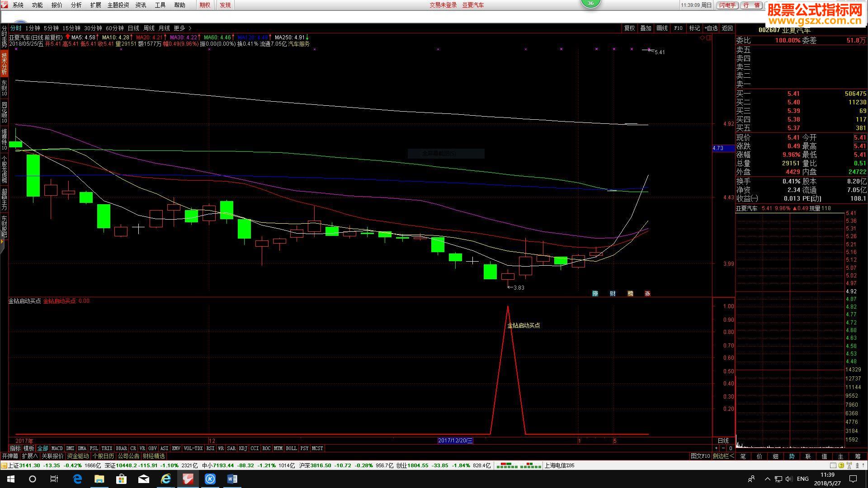Add stock via +自选 button

711,28
